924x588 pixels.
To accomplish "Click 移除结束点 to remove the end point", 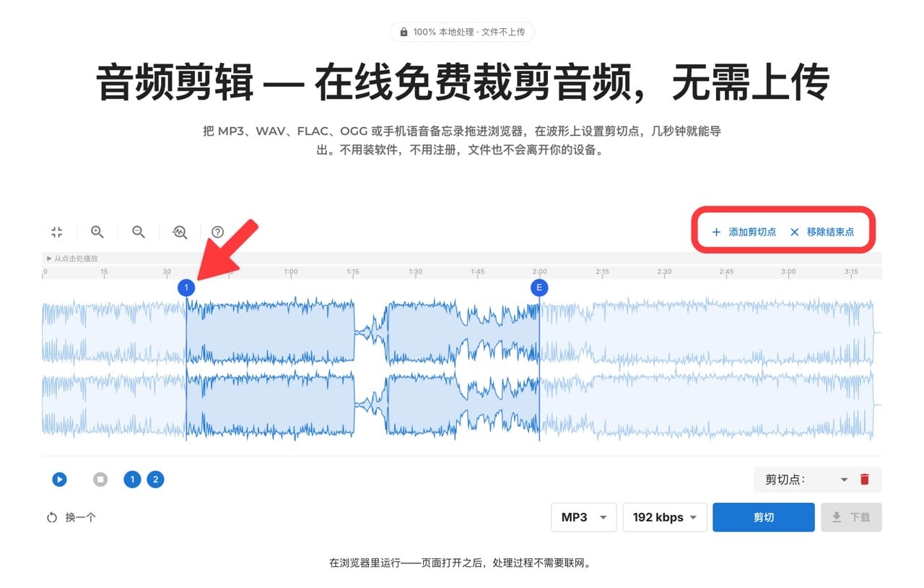I will coord(822,232).
